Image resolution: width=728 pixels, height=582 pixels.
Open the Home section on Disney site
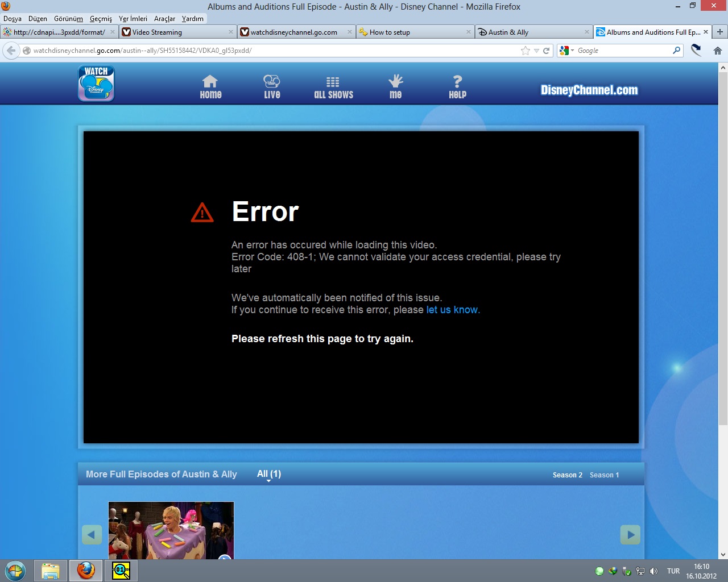pos(210,87)
